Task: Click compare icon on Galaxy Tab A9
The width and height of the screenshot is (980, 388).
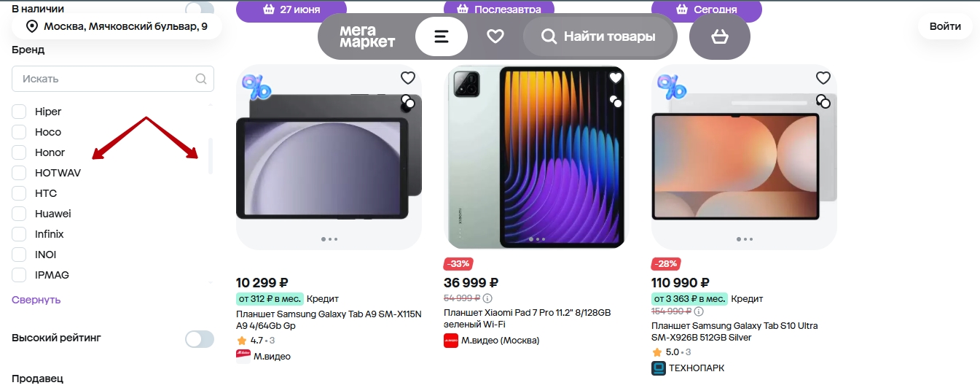Action: [x=407, y=102]
